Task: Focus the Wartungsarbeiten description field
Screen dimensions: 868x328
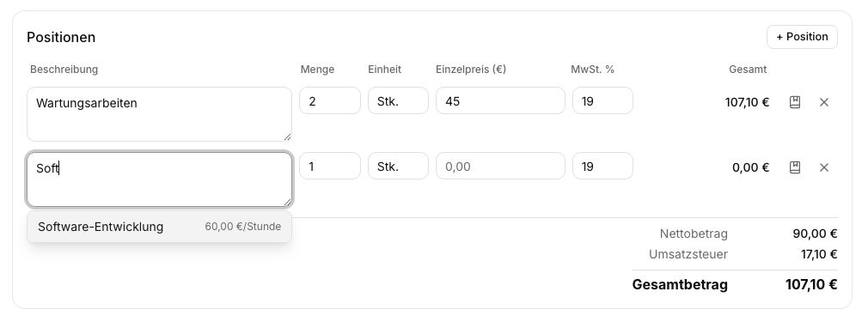Action: (160, 114)
